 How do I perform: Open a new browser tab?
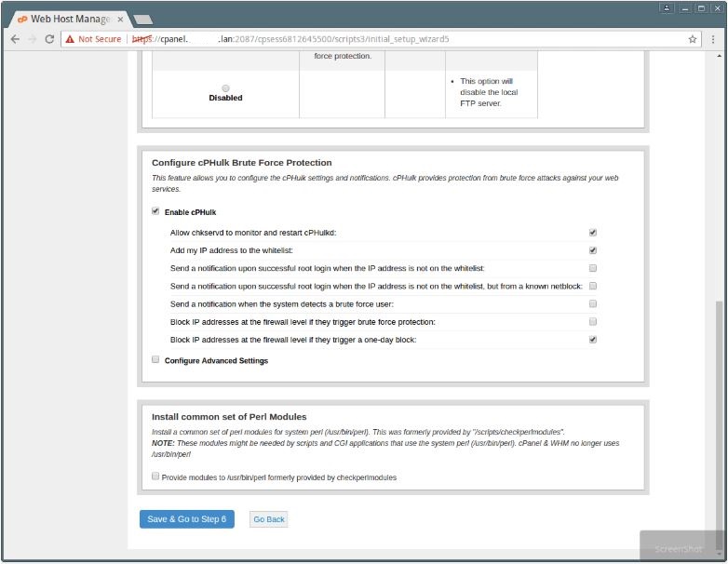tap(142, 20)
